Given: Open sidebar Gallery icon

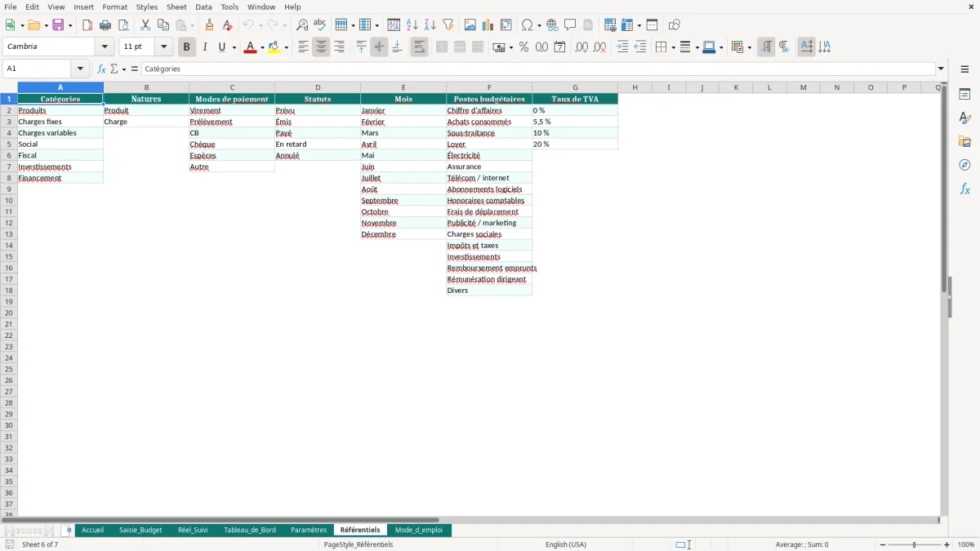Looking at the screenshot, I should point(964,141).
